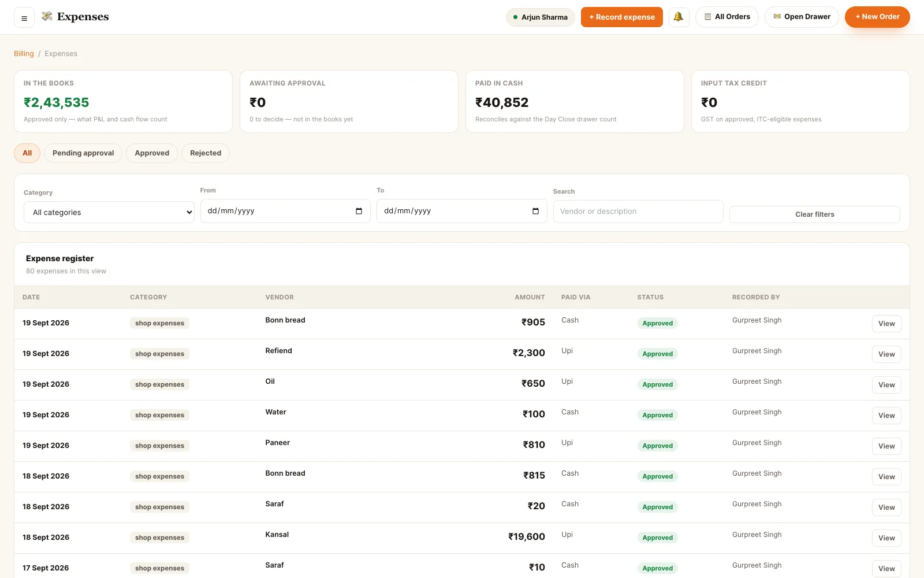Click the 17 Sept 2026 date

tap(46, 568)
